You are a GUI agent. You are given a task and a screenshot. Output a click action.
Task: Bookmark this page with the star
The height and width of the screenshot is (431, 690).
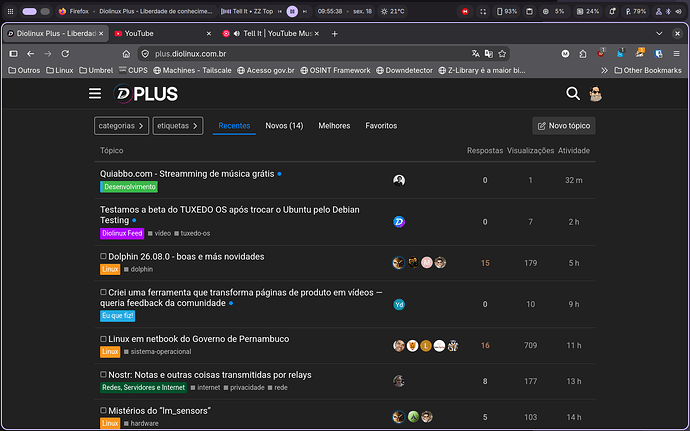point(502,54)
